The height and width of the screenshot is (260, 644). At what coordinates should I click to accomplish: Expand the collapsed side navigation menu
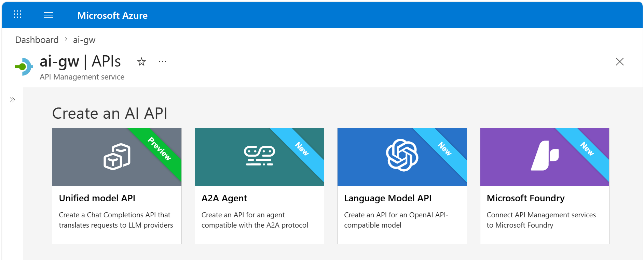[13, 100]
